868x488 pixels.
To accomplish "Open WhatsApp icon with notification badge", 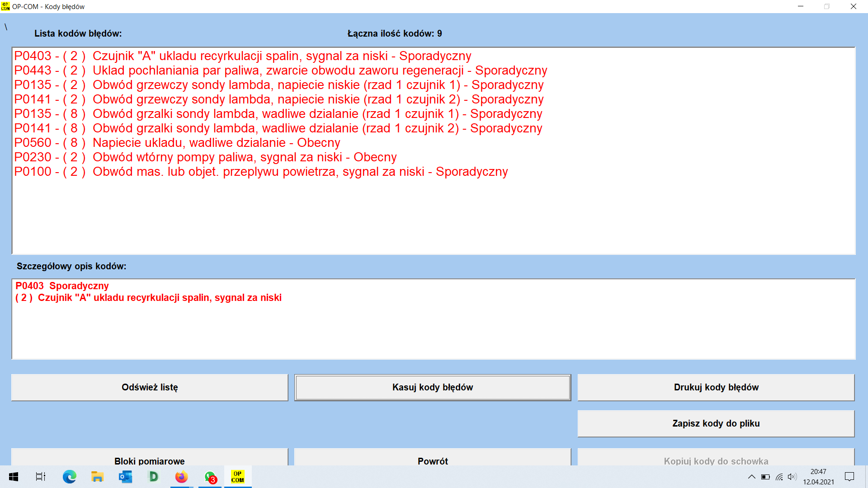I will click(x=210, y=477).
